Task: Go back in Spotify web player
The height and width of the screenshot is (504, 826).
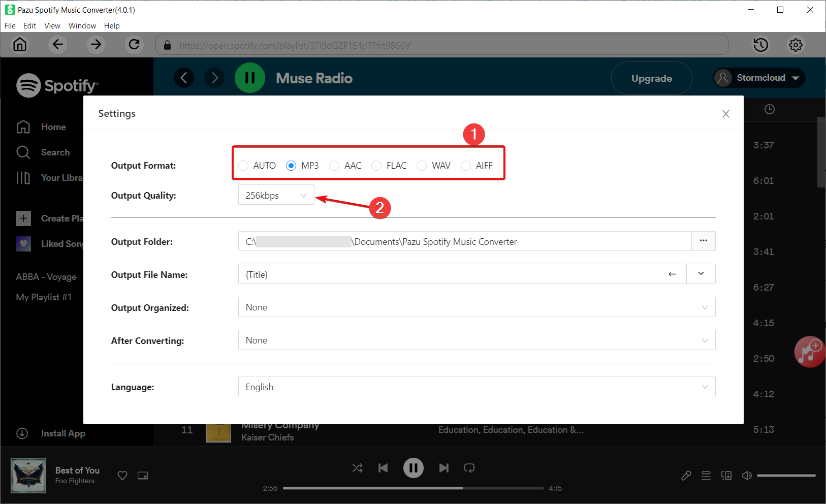Action: 184,78
